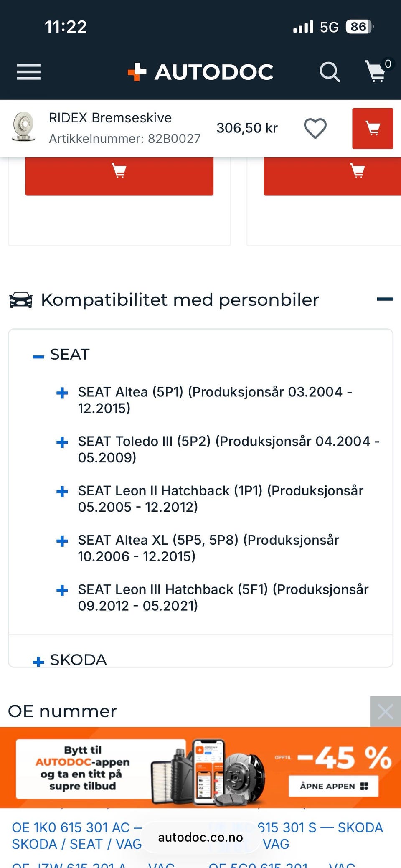This screenshot has width=401, height=868.
Task: Open the search magnifier icon
Action: [x=330, y=72]
